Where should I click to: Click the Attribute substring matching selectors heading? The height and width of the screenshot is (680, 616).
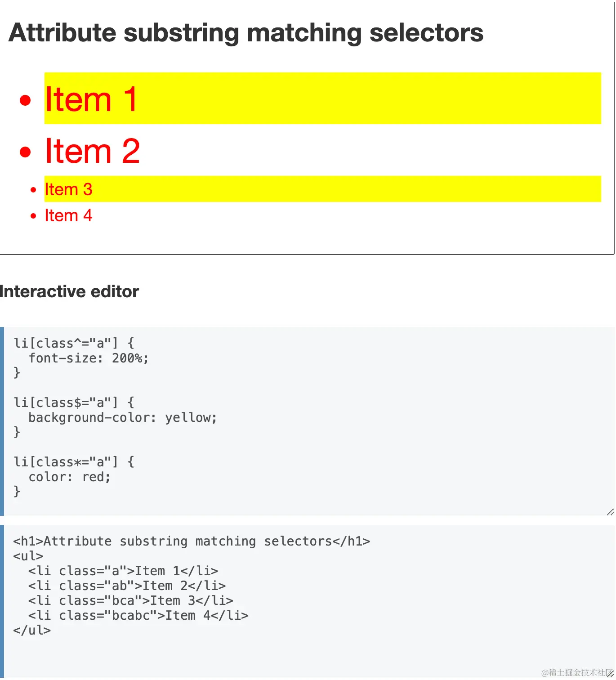tap(246, 33)
